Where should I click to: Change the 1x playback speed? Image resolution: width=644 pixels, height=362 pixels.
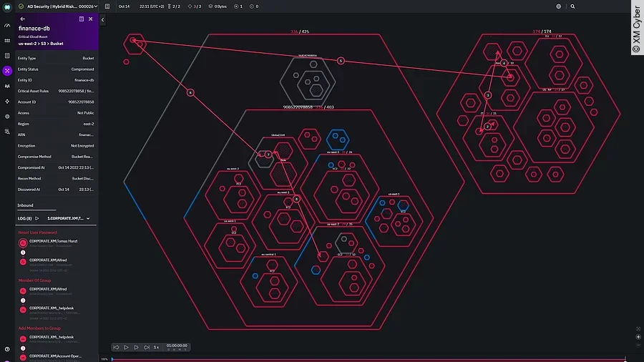pyautogui.click(x=156, y=347)
